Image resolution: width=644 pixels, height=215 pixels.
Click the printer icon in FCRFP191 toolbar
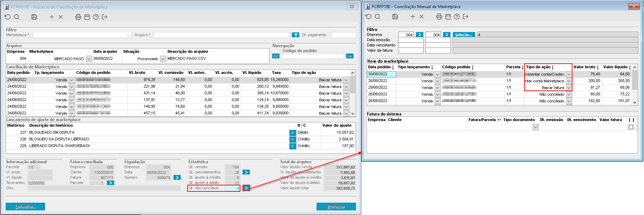pyautogui.click(x=78, y=17)
